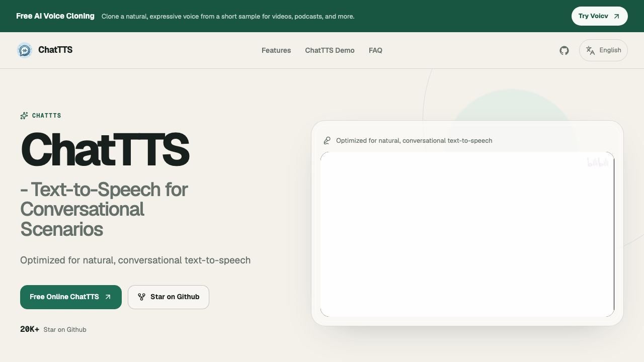Viewport: 644px width, 362px height.
Task: Click the 20K+ star count
Action: pyautogui.click(x=30, y=329)
